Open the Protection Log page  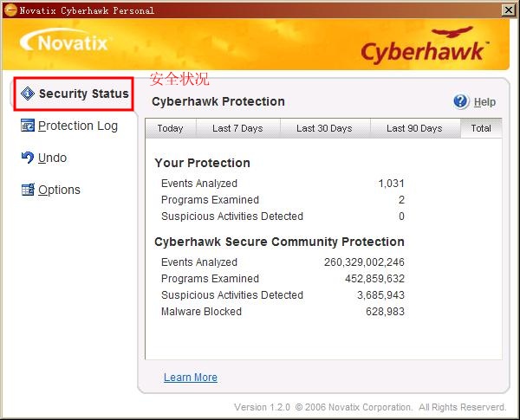[78, 126]
